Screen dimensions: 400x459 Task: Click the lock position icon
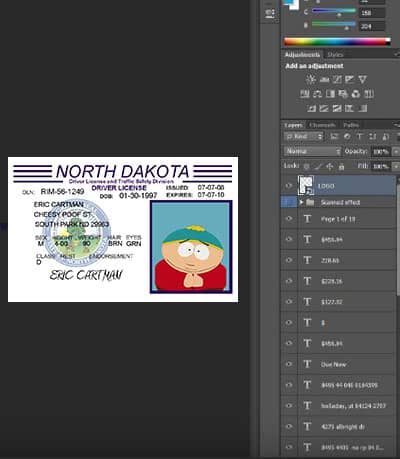point(330,166)
